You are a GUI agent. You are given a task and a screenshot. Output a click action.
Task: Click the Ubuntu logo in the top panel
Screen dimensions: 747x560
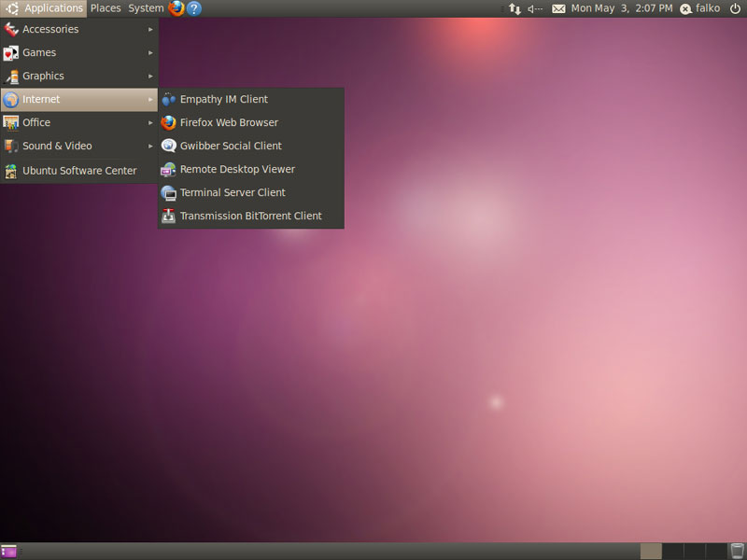point(12,8)
